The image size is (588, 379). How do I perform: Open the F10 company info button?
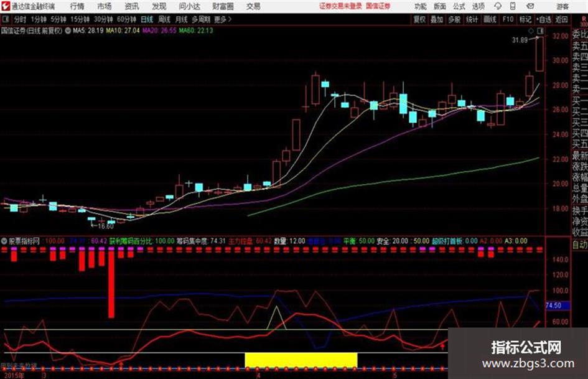pos(508,19)
